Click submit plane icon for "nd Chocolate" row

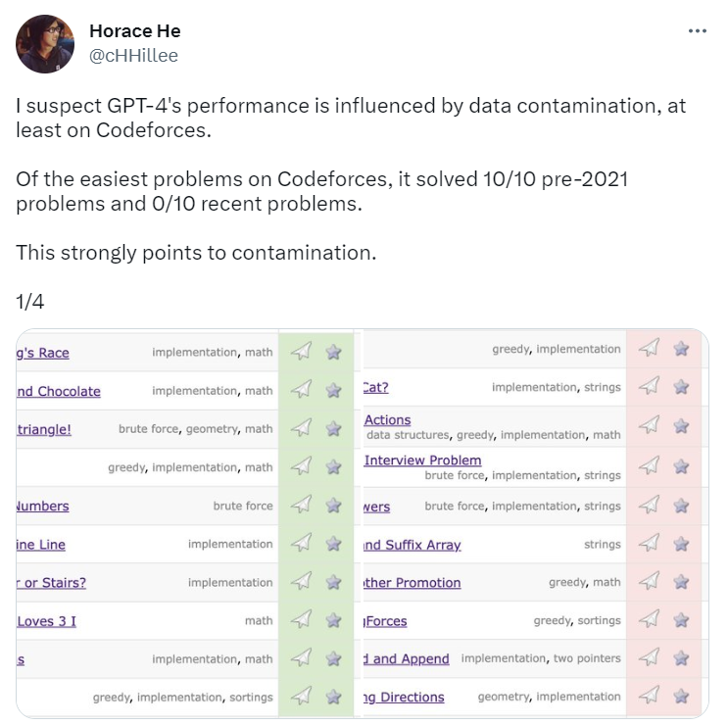click(303, 391)
